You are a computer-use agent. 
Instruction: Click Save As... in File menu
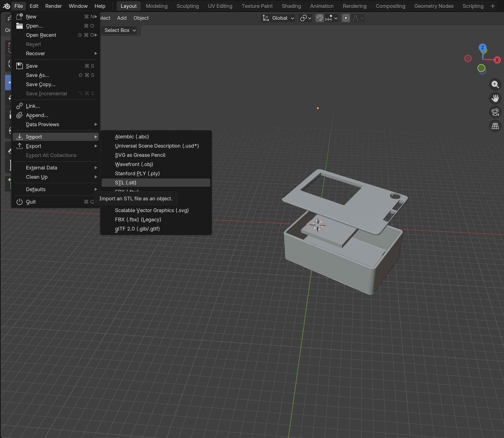[x=37, y=75]
